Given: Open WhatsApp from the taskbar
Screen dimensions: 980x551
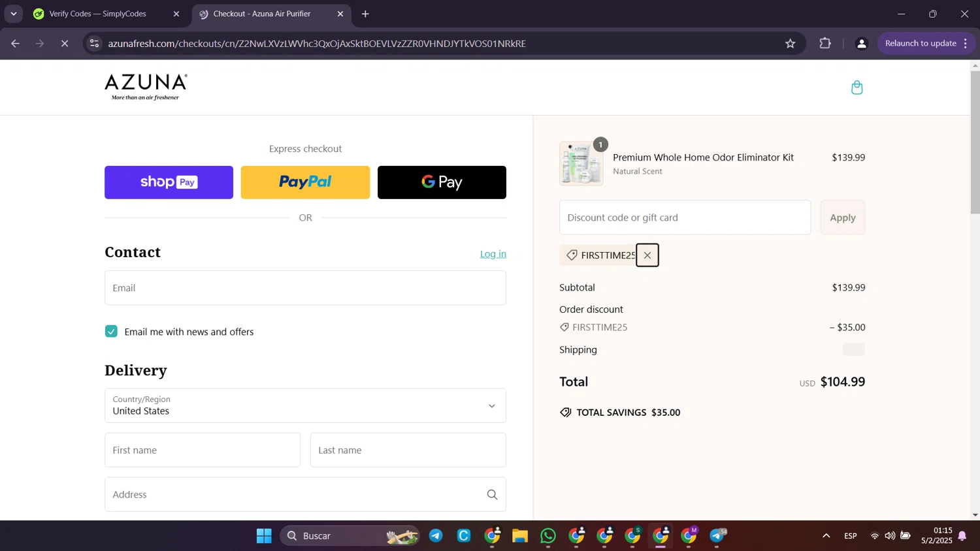Looking at the screenshot, I should pos(548,536).
